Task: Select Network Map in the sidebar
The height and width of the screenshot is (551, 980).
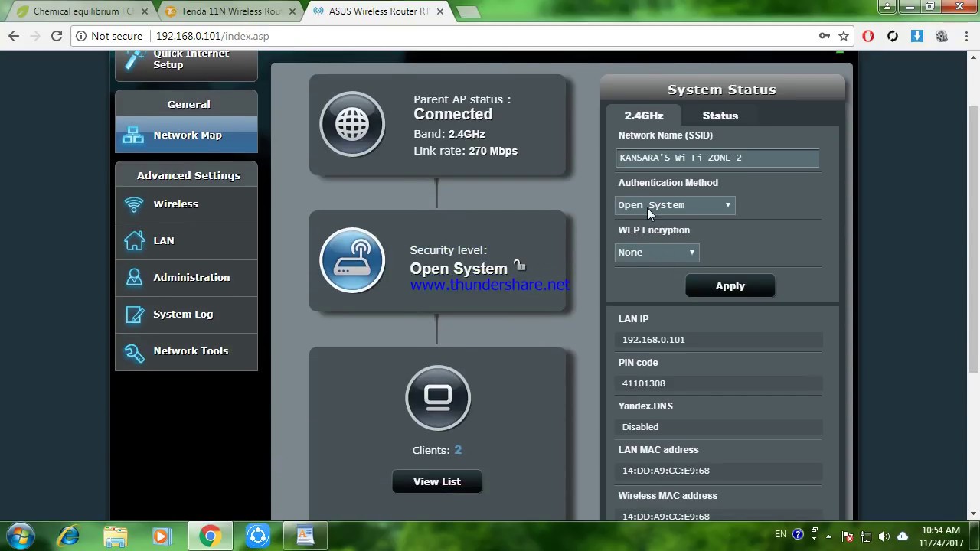Action: (186, 135)
